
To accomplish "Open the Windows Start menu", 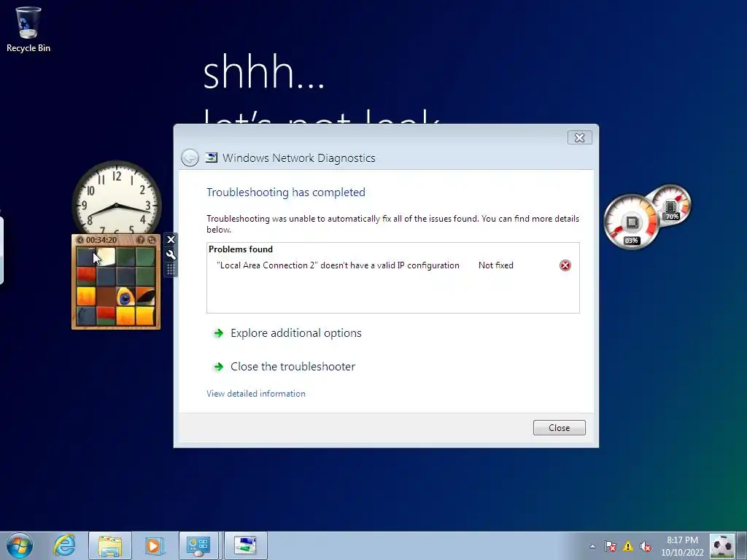I will click(x=20, y=545).
